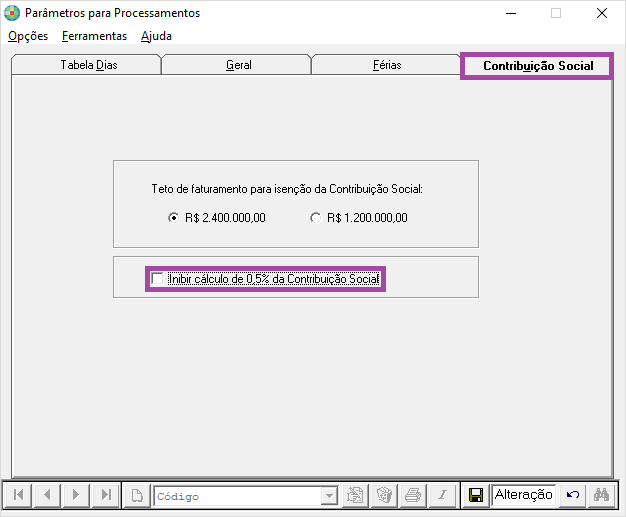Click inside the Código input field
Viewport: 626px width, 517px height.
pos(238,496)
